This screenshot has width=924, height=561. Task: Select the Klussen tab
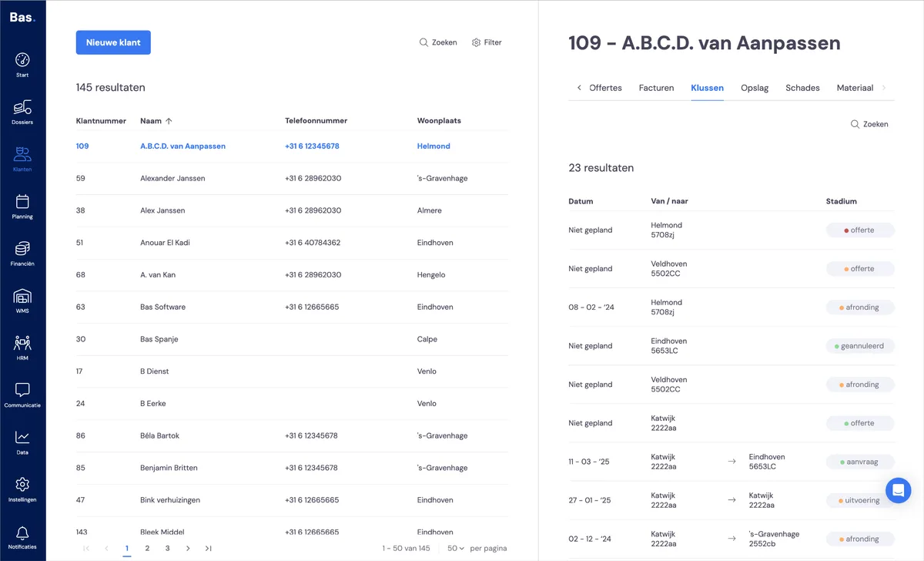pyautogui.click(x=707, y=88)
